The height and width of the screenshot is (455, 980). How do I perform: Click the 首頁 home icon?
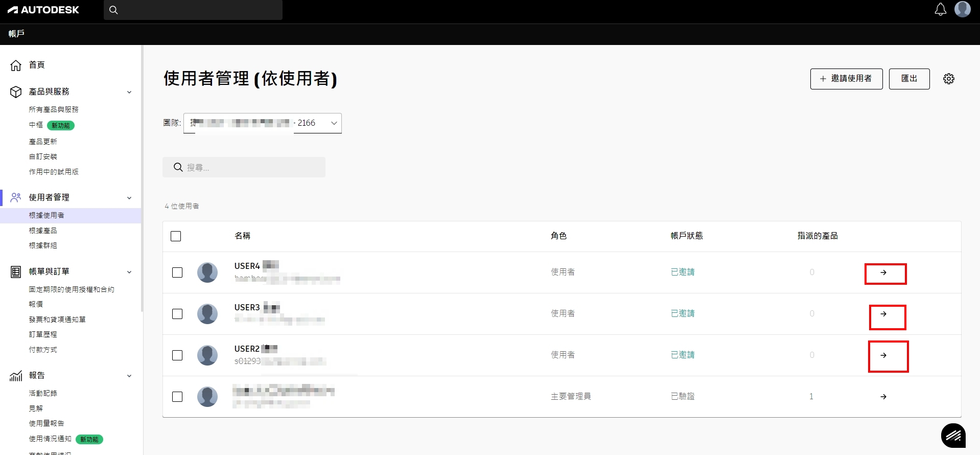point(16,65)
